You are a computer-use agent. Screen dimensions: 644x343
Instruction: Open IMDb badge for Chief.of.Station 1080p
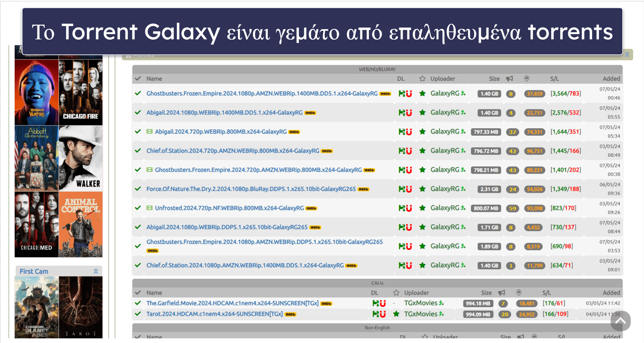[x=351, y=266]
